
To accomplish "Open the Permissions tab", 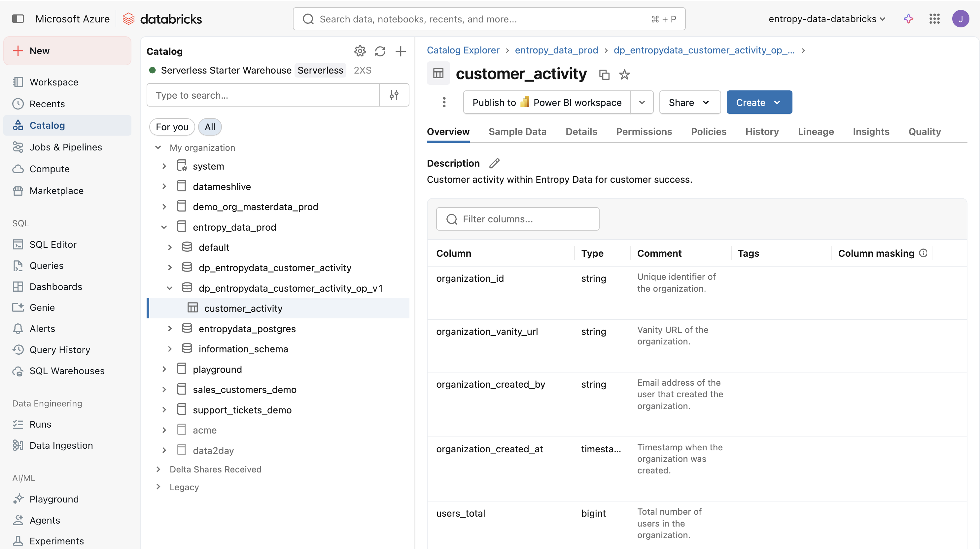I will (x=644, y=132).
